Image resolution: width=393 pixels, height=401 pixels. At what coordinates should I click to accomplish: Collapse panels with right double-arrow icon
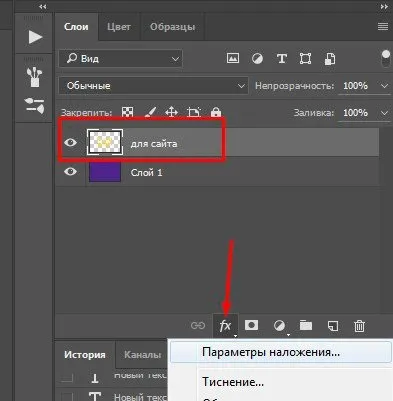click(384, 7)
